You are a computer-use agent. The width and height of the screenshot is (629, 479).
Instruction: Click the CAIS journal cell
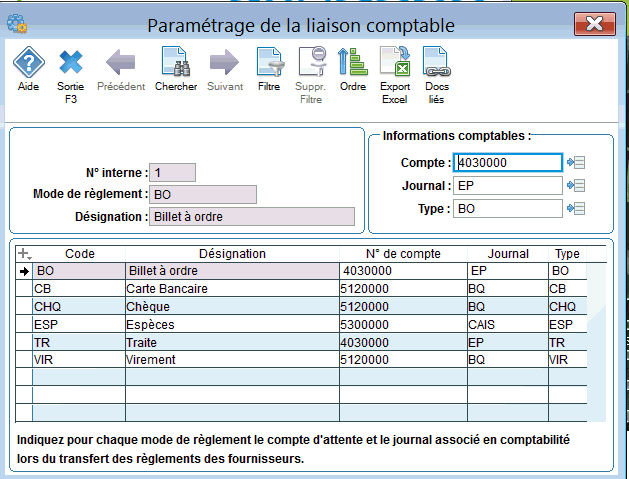click(508, 324)
